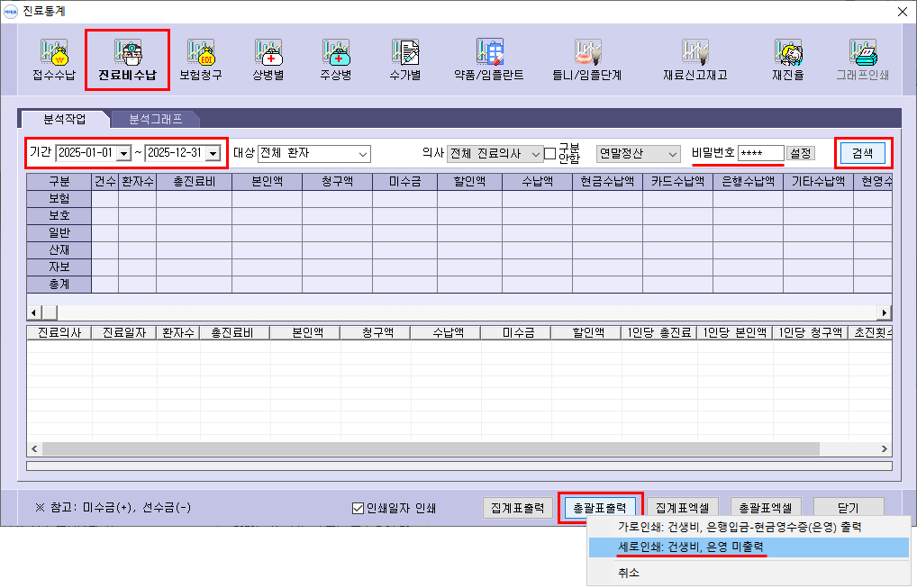The height and width of the screenshot is (588, 917).
Task: Open the 상병별 statistics icon
Action: coord(268,59)
